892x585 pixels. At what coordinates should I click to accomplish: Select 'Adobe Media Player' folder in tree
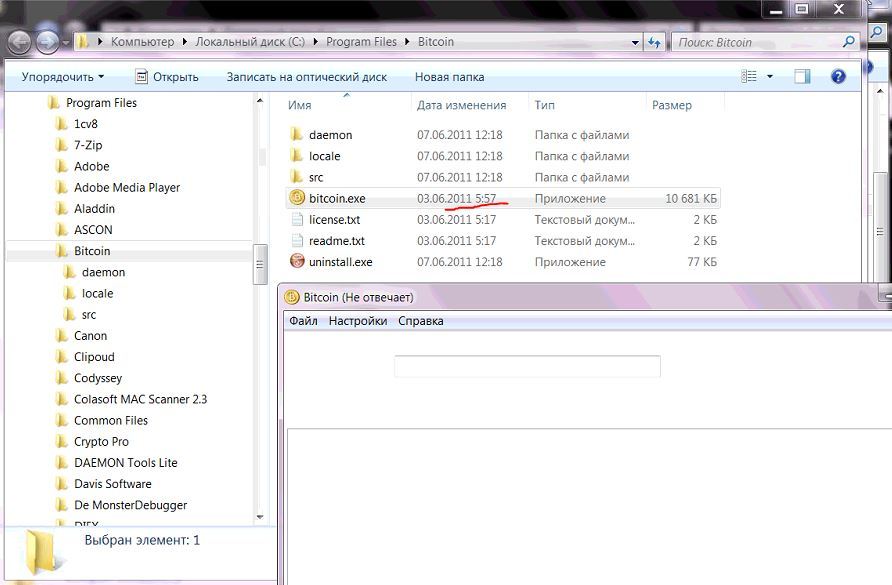coord(126,187)
